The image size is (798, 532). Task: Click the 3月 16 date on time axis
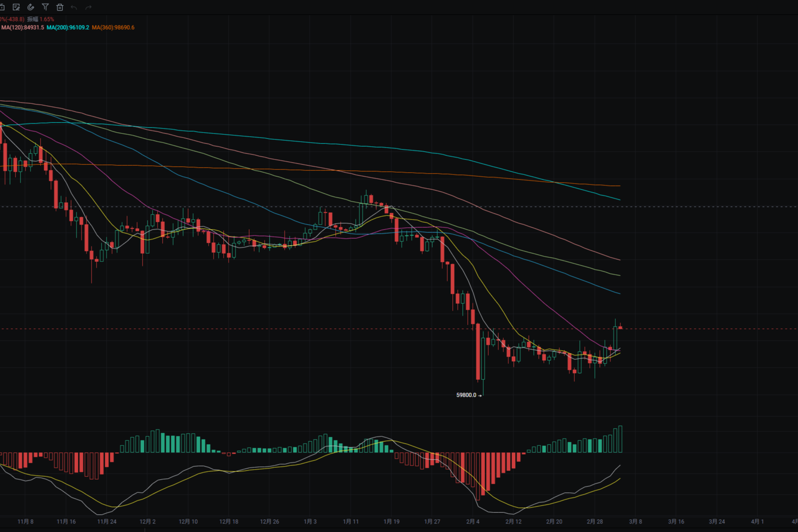pos(676,522)
